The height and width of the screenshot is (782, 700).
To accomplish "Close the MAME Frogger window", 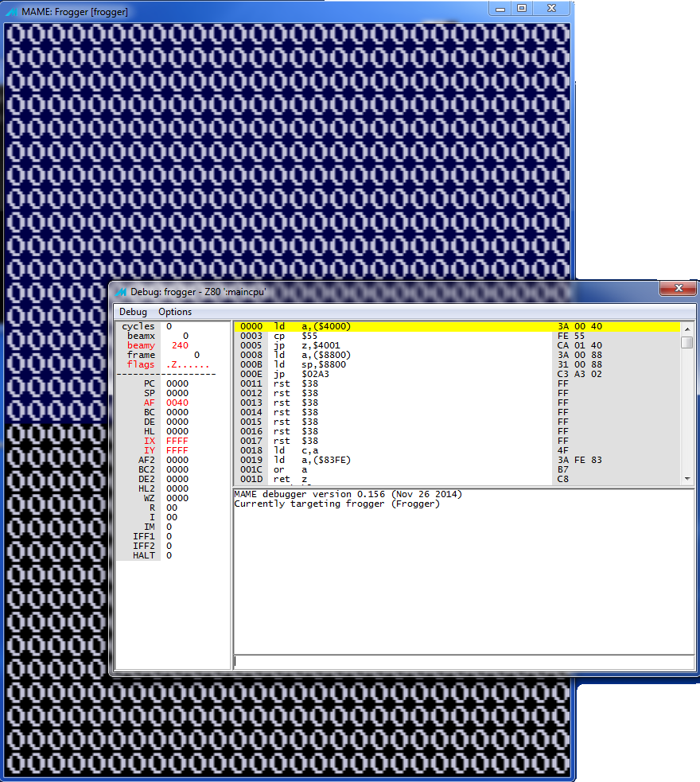I will point(551,9).
